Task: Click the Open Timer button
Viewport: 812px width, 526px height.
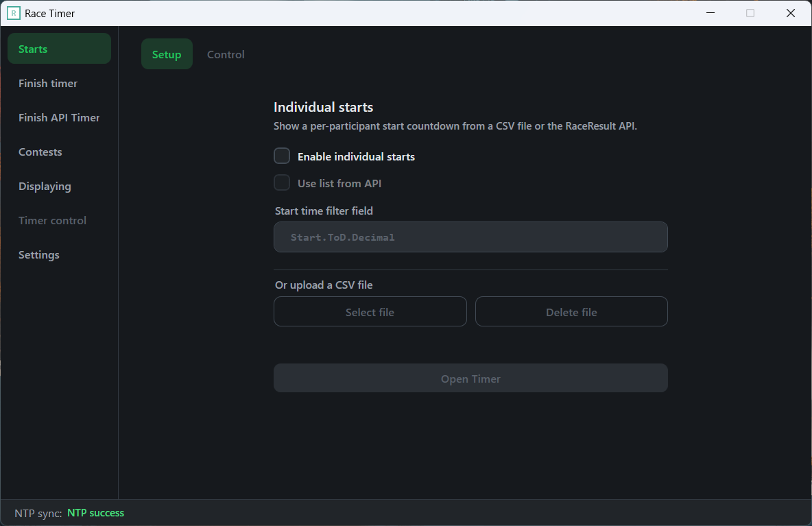Action: point(470,379)
